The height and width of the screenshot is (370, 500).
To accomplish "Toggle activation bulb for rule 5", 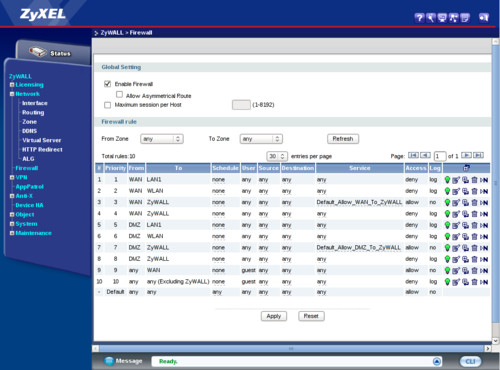I will 447,225.
